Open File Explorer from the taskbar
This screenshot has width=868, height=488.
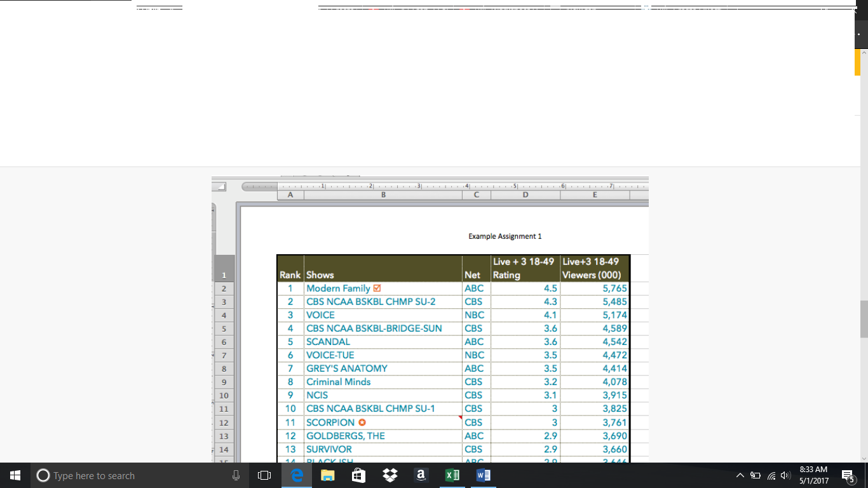pyautogui.click(x=328, y=475)
